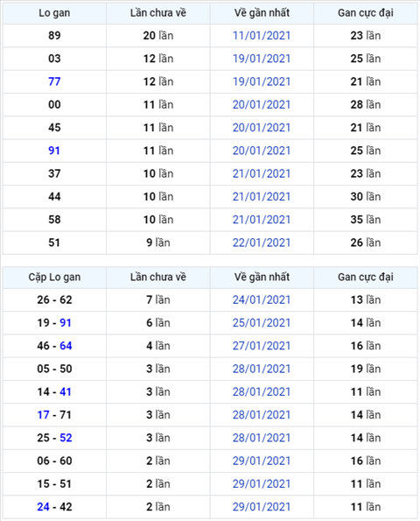Select the pair 06 - 60

(54, 461)
